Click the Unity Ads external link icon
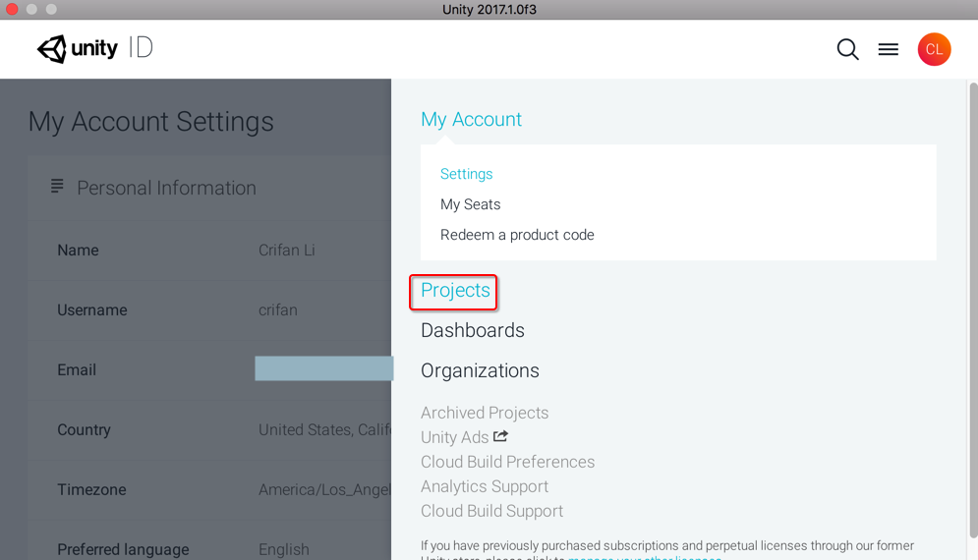 pos(501,436)
